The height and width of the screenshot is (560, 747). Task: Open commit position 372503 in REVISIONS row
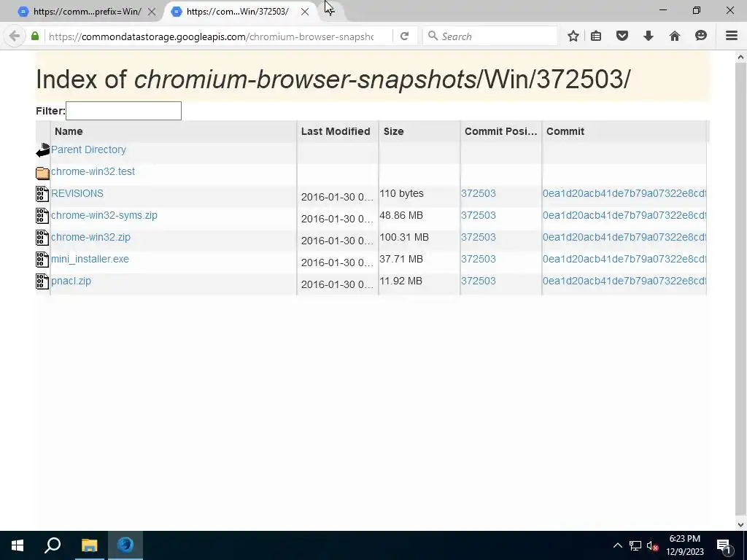[x=479, y=193]
